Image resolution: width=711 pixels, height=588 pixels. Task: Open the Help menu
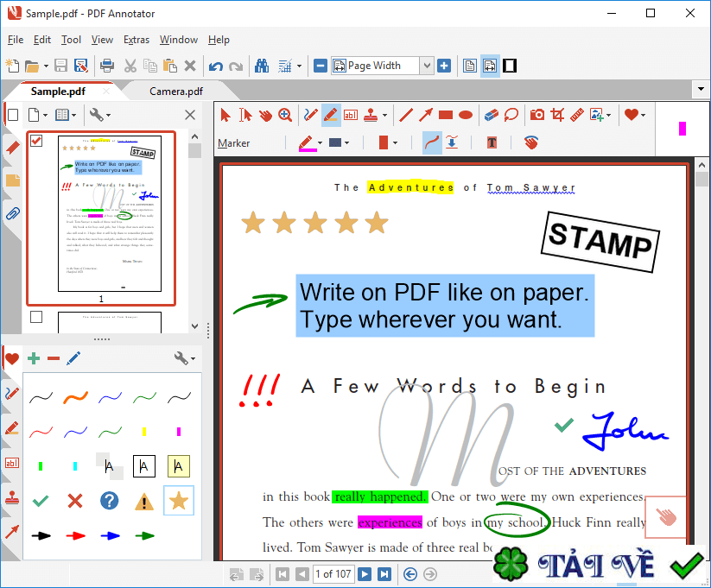tap(219, 40)
